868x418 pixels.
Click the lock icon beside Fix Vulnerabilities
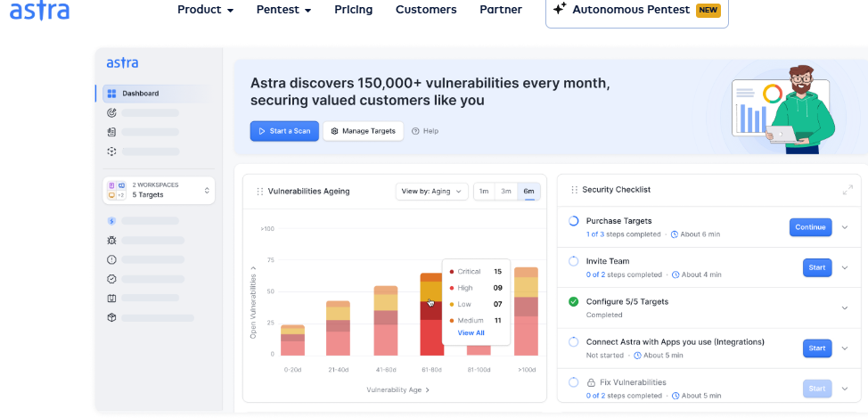(x=591, y=382)
